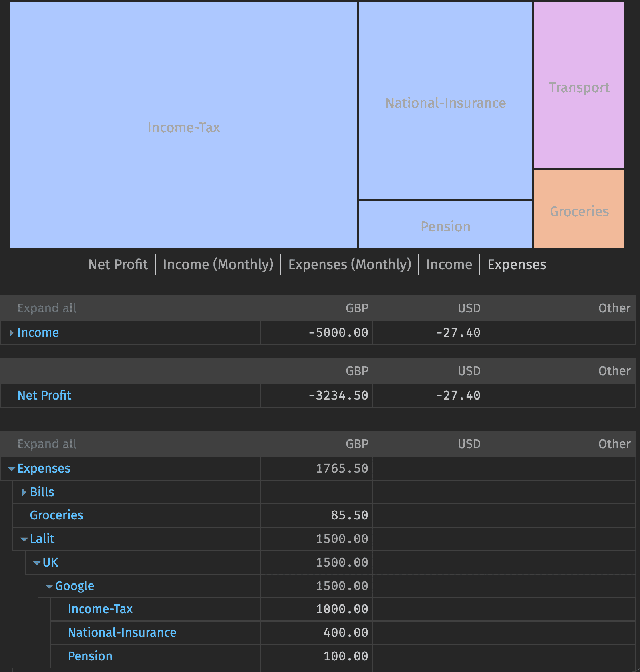Switch to the Net Profit tab
640x672 pixels.
(x=117, y=264)
